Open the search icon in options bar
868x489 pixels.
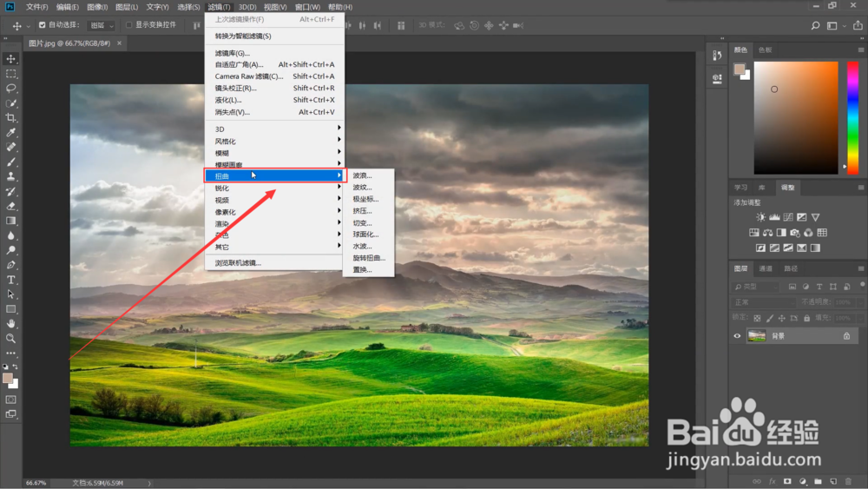815,25
